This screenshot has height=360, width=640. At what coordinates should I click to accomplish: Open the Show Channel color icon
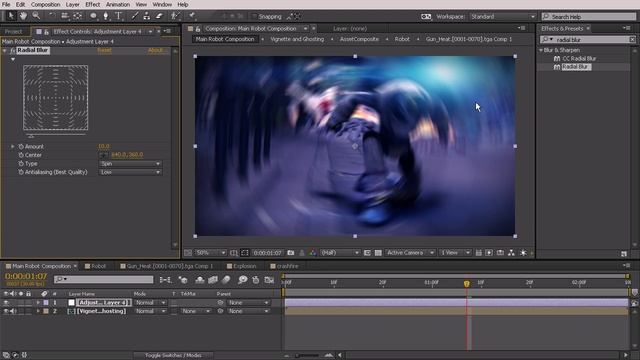click(313, 253)
